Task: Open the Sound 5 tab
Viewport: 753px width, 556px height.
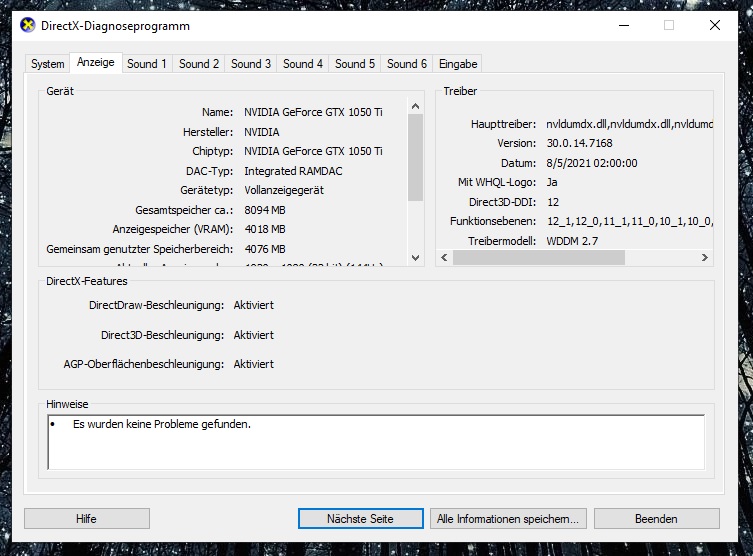Action: pos(355,64)
